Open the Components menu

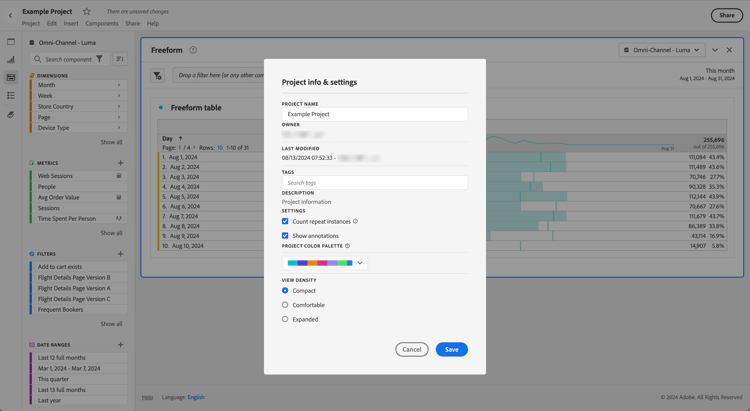click(x=101, y=23)
